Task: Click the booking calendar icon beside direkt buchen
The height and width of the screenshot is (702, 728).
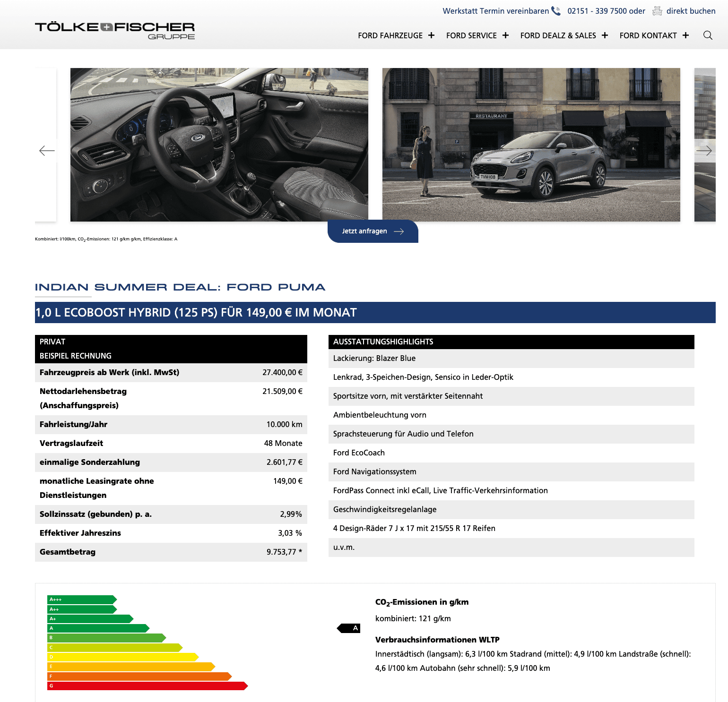Action: [657, 11]
